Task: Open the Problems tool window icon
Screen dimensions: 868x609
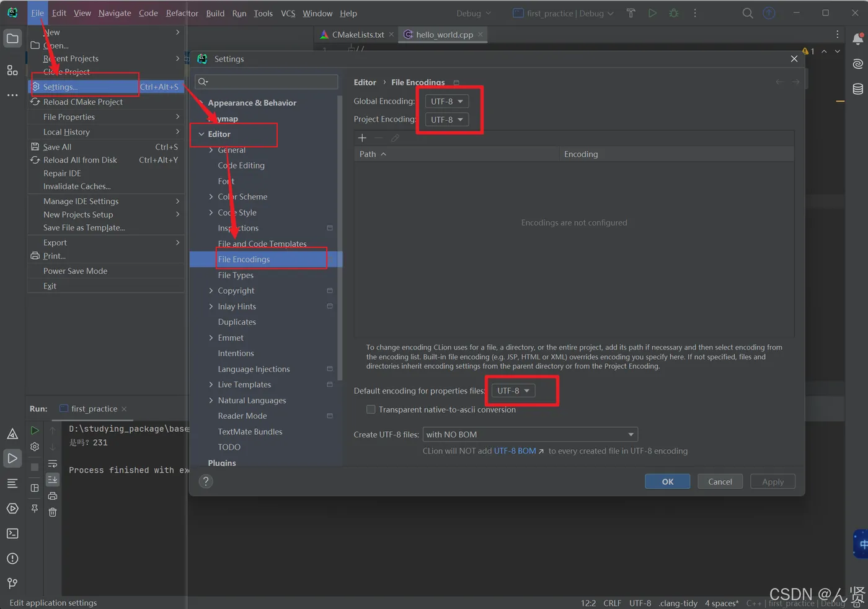Action: (x=12, y=559)
